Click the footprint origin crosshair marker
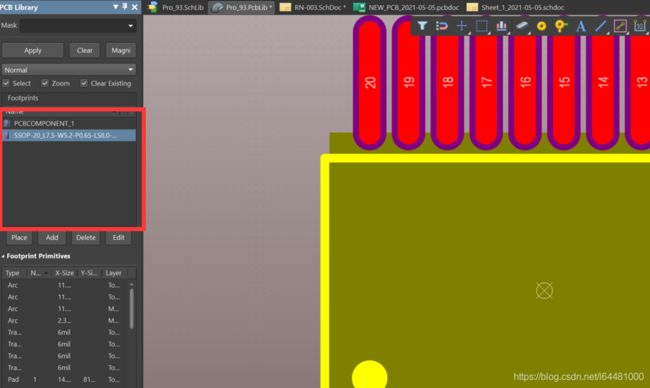Viewport: 650px width, 388px height. [x=544, y=291]
